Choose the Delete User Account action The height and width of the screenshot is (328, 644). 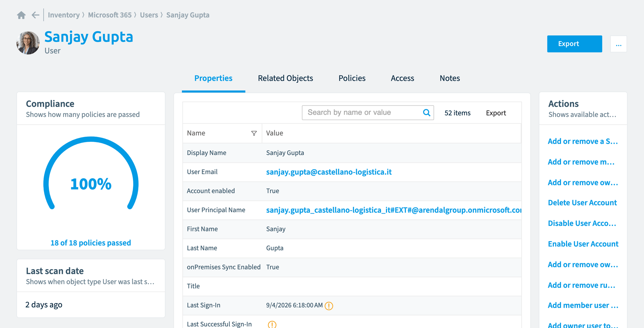point(582,203)
